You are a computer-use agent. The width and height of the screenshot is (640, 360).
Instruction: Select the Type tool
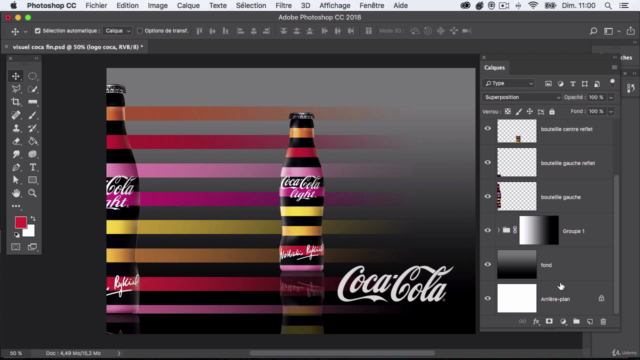pos(32,167)
